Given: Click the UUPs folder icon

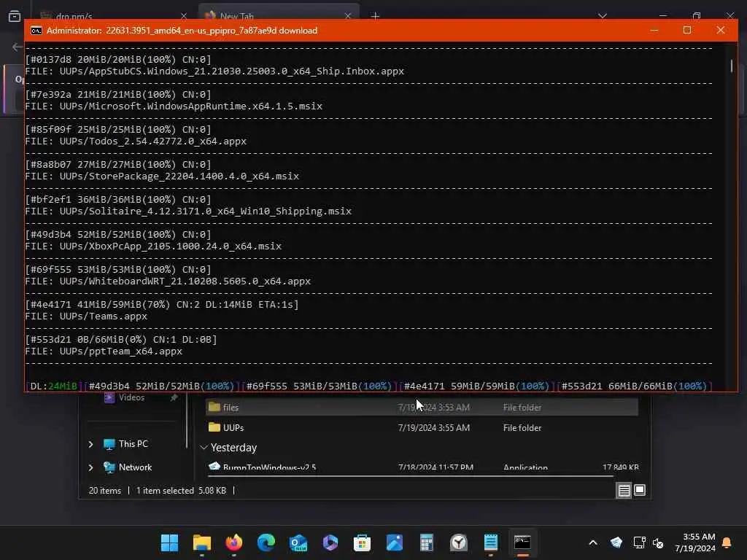Looking at the screenshot, I should point(214,427).
